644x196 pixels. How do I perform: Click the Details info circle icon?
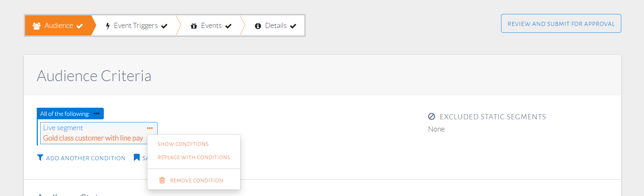(258, 26)
